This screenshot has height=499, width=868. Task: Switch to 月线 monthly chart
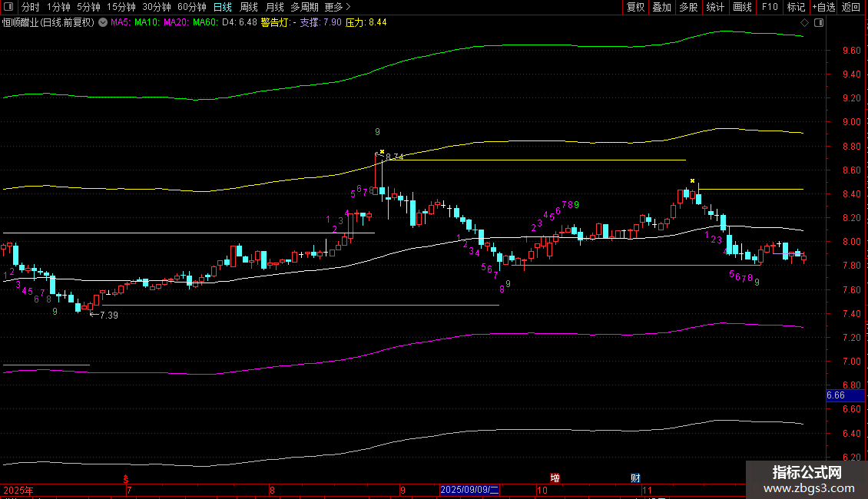point(274,7)
